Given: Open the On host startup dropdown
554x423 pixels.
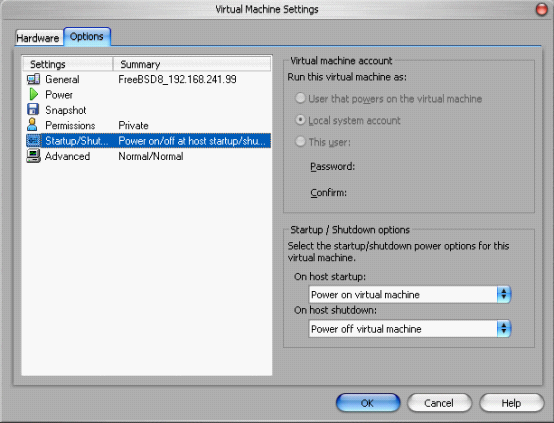Looking at the screenshot, I should 409,294.
